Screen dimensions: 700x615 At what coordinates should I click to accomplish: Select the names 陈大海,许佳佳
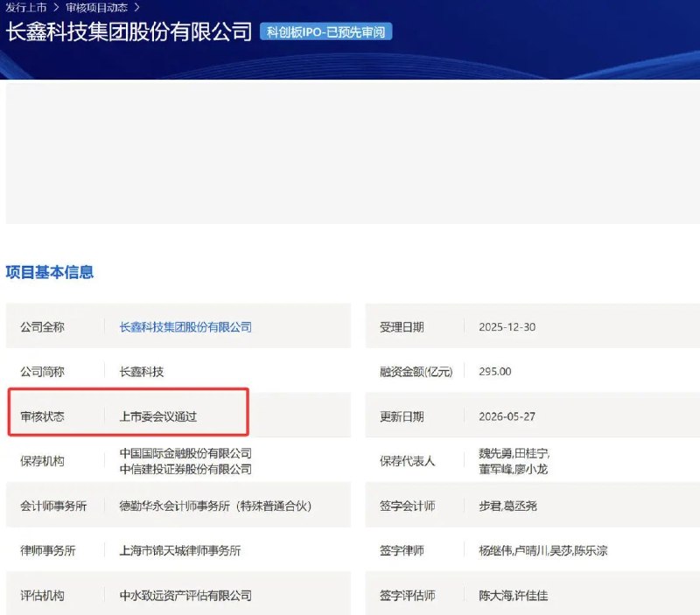coord(514,596)
